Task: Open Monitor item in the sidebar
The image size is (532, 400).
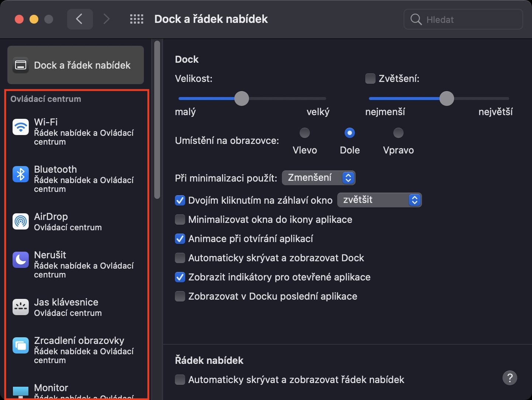Action: pyautogui.click(x=51, y=389)
